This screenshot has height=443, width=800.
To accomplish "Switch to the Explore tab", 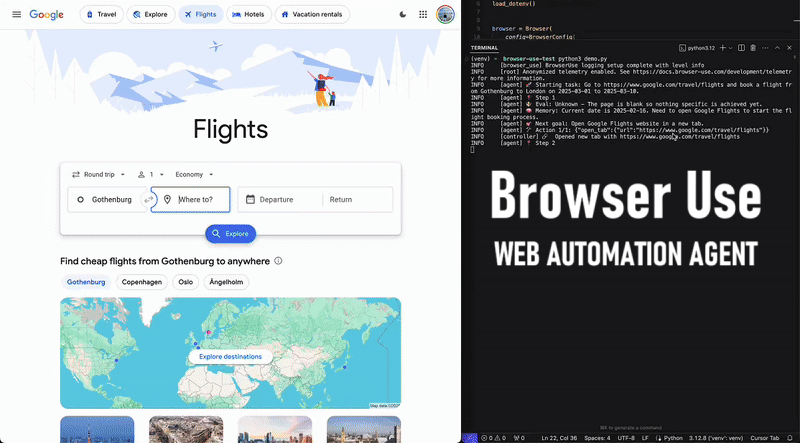I will click(151, 14).
